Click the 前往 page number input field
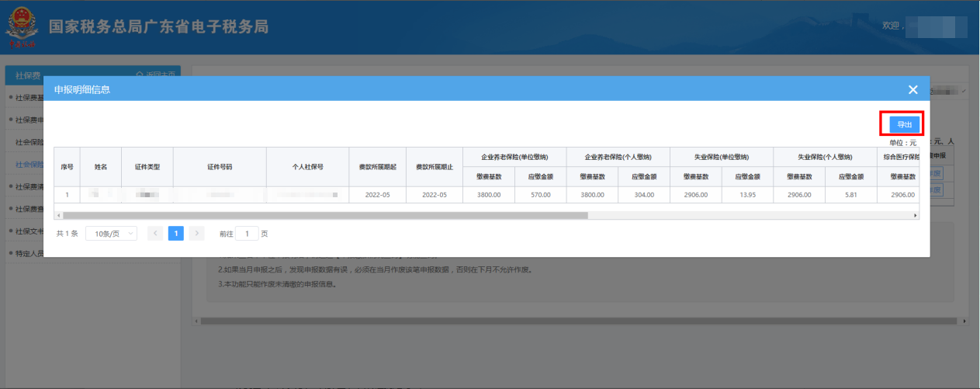This screenshot has width=980, height=389. (247, 233)
